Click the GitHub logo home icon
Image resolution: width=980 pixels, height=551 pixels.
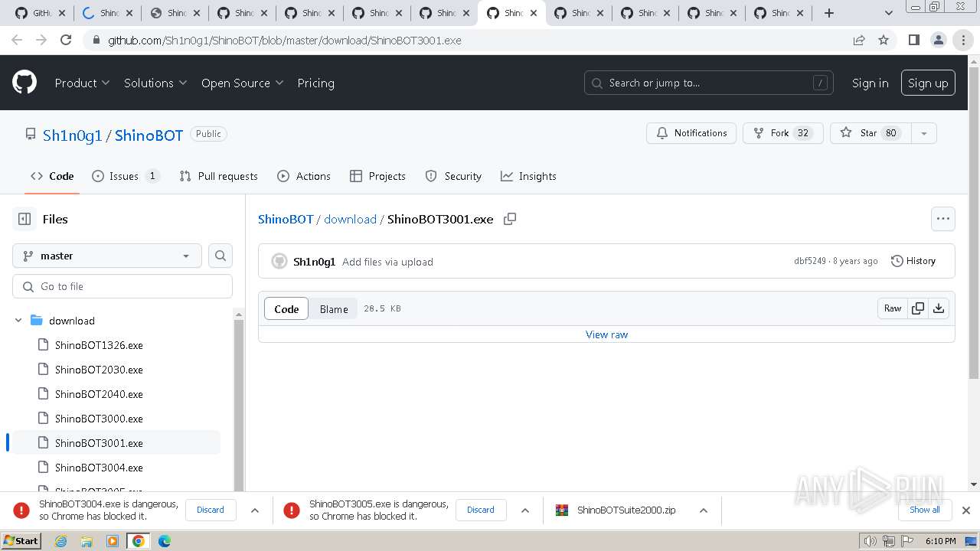click(x=24, y=83)
